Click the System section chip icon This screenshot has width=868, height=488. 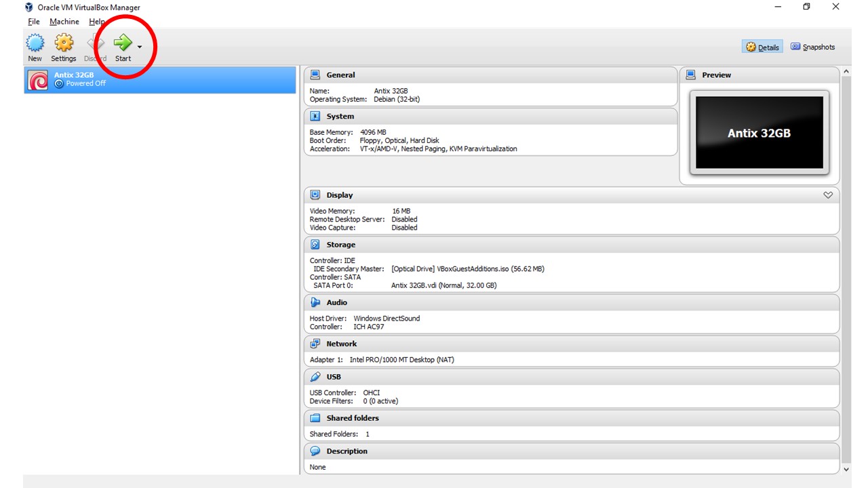315,116
